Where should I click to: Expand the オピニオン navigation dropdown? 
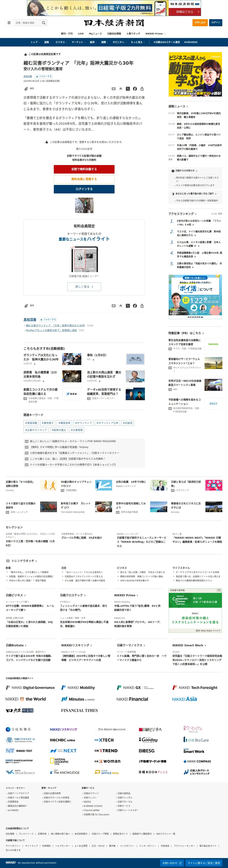[x=120, y=42]
